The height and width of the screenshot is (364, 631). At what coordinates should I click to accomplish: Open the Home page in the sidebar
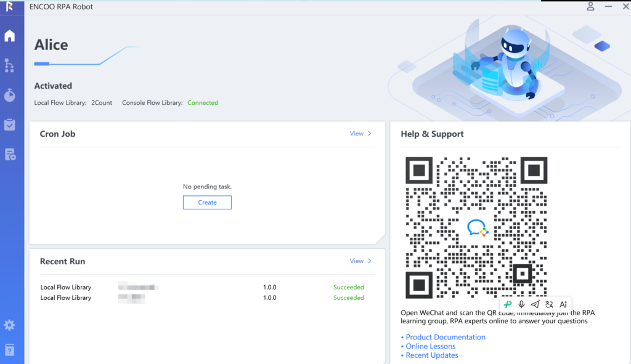(x=10, y=36)
